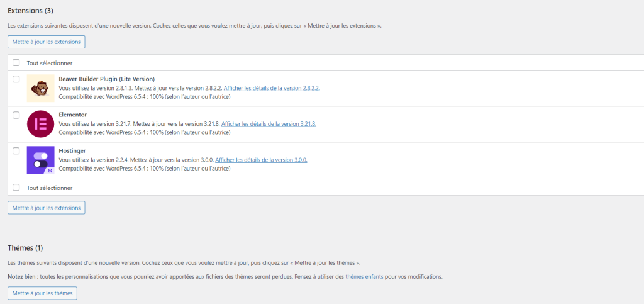This screenshot has height=304, width=644.
Task: Click the Beaver Builder Plugin (Lite Version) title
Action: (107, 79)
